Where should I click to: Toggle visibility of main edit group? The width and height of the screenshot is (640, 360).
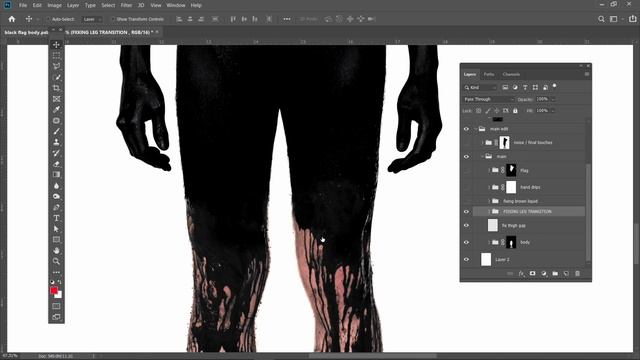point(467,129)
